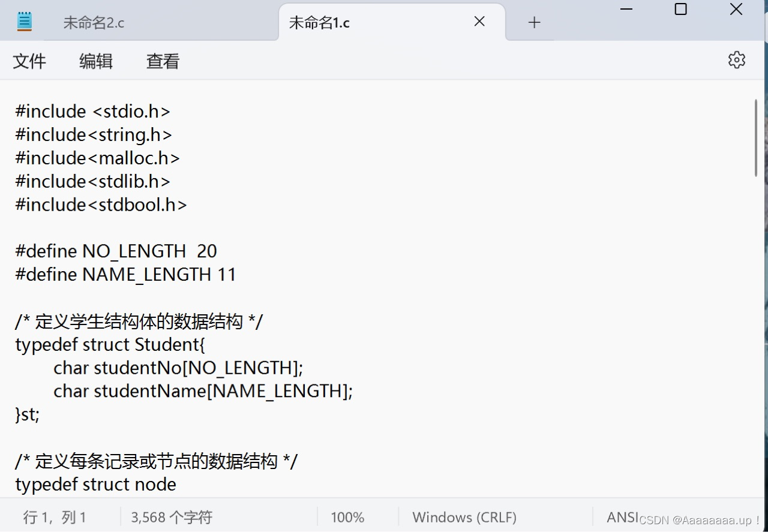Image resolution: width=768 pixels, height=532 pixels.
Task: Open the settings gear icon
Action: [x=736, y=60]
